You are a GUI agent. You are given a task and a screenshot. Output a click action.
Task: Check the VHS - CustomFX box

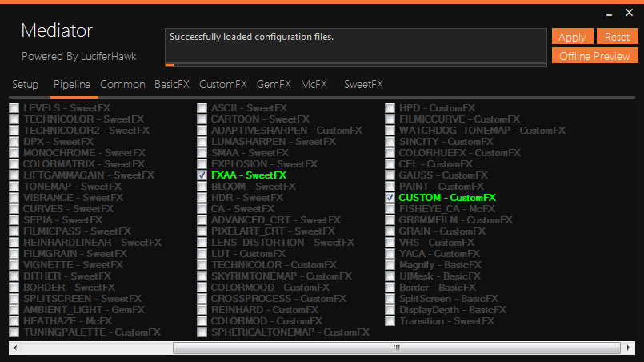point(390,243)
